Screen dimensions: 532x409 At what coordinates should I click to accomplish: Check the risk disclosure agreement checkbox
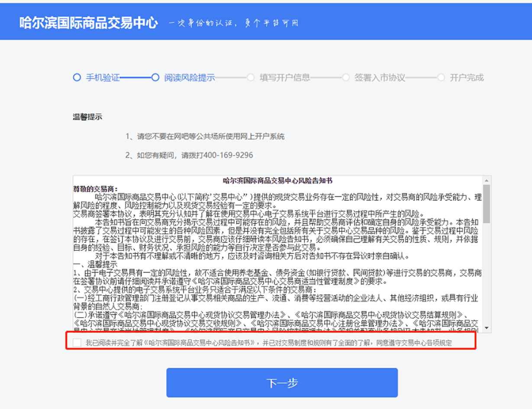point(77,343)
